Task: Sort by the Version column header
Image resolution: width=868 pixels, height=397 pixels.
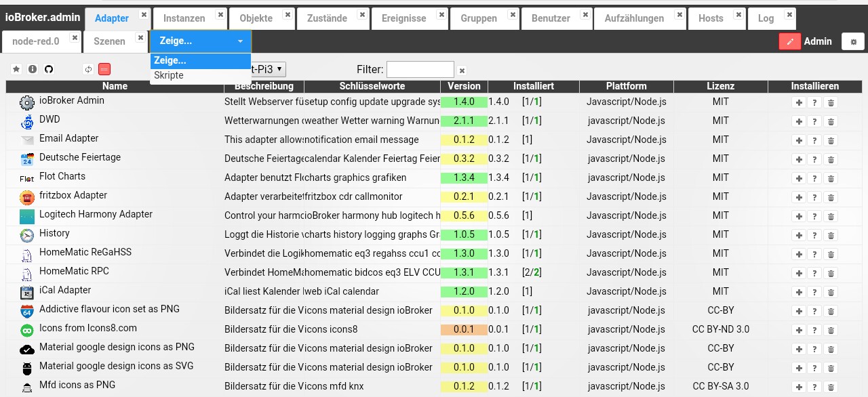Action: tap(465, 86)
